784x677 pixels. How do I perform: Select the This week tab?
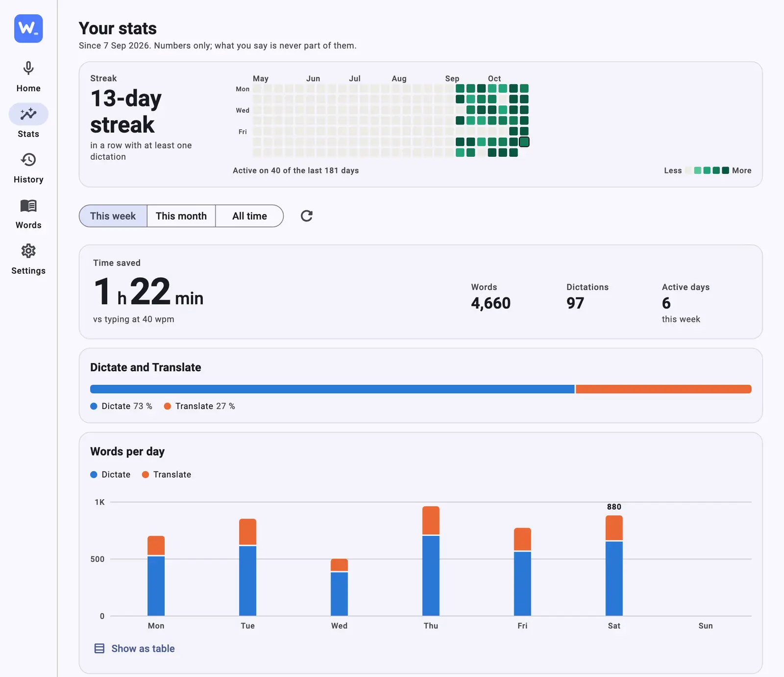click(x=113, y=216)
